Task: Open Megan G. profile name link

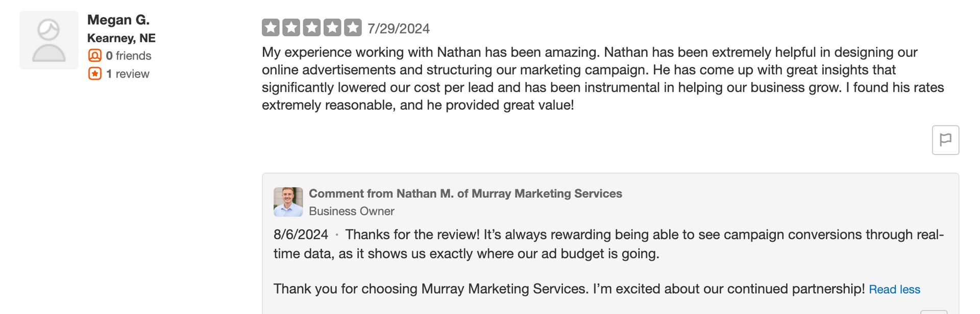Action: coord(118,20)
